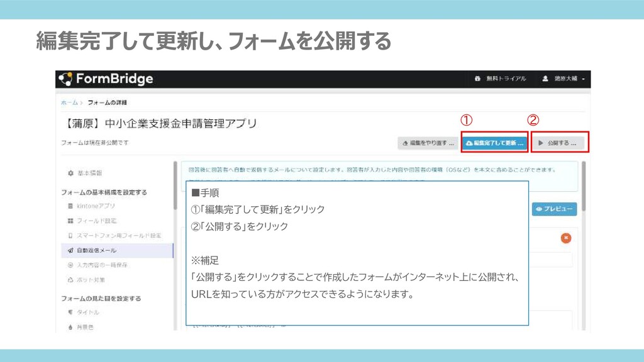Click the kintoneアプリ list icon
This screenshot has height=362, width=644.
(x=70, y=206)
